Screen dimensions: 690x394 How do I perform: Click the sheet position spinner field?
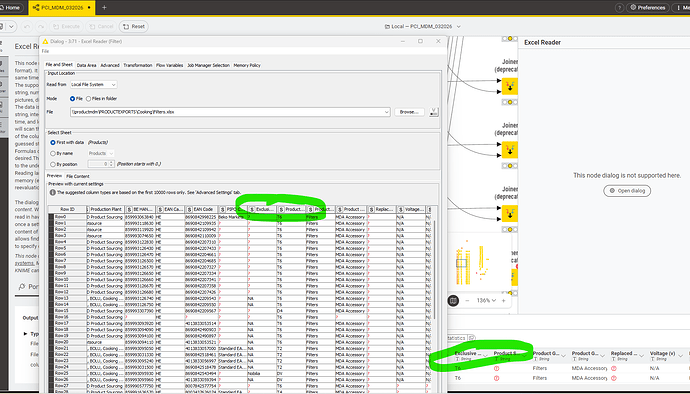pyautogui.click(x=101, y=164)
